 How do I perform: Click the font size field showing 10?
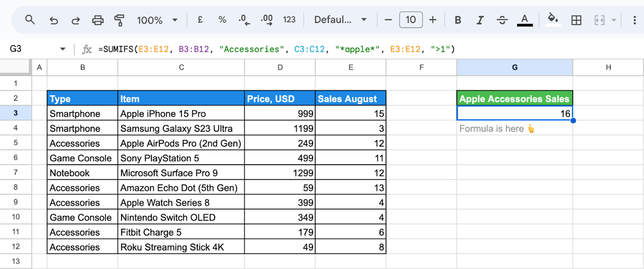[411, 20]
